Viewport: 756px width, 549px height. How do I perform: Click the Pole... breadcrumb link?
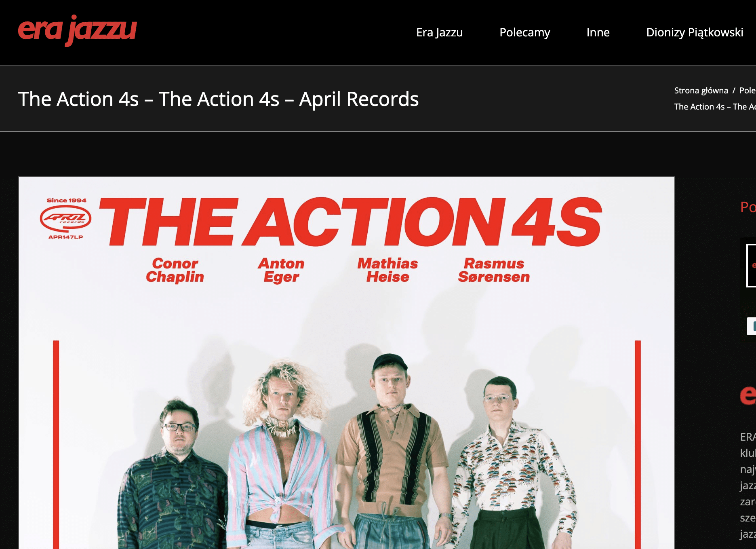pos(748,91)
